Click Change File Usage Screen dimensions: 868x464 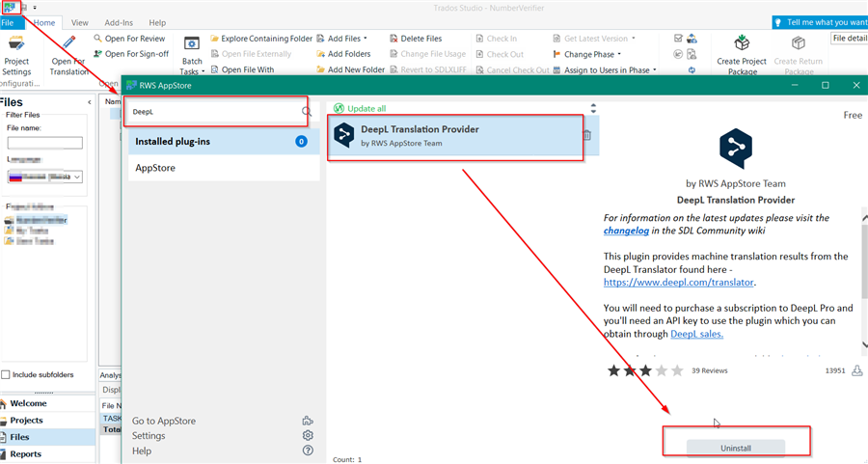[x=428, y=54]
